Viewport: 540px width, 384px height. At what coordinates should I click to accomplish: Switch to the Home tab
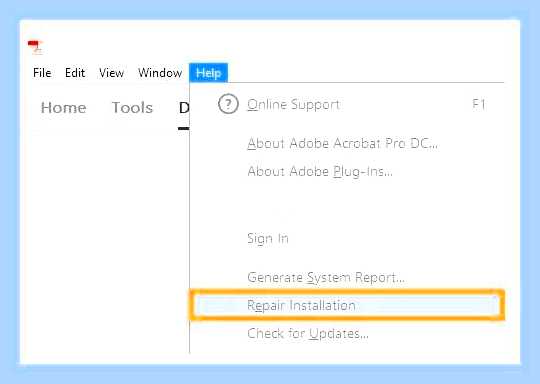click(x=63, y=108)
